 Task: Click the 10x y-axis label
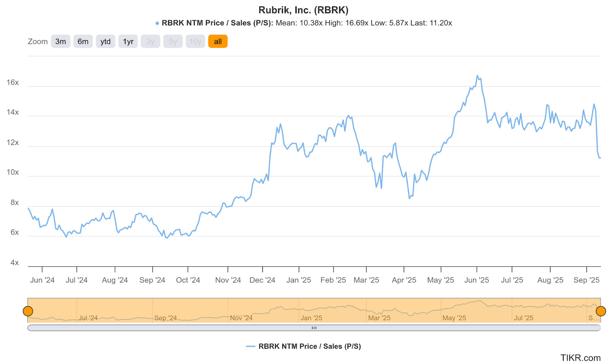pos(13,172)
